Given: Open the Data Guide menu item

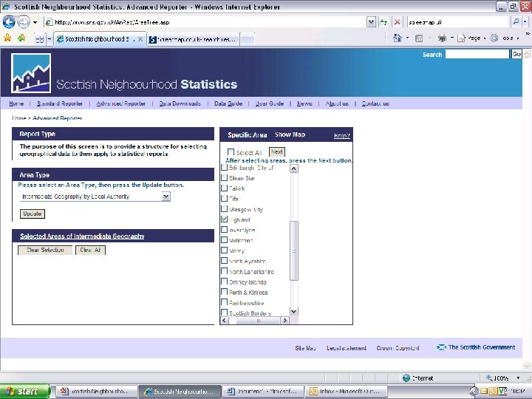Looking at the screenshot, I should (x=228, y=103).
